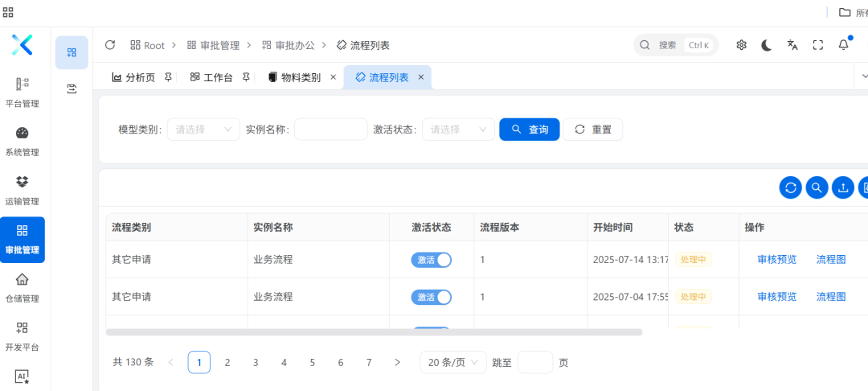Image resolution: width=868 pixels, height=391 pixels.
Task: Select page 1 in the pagination
Action: point(199,362)
